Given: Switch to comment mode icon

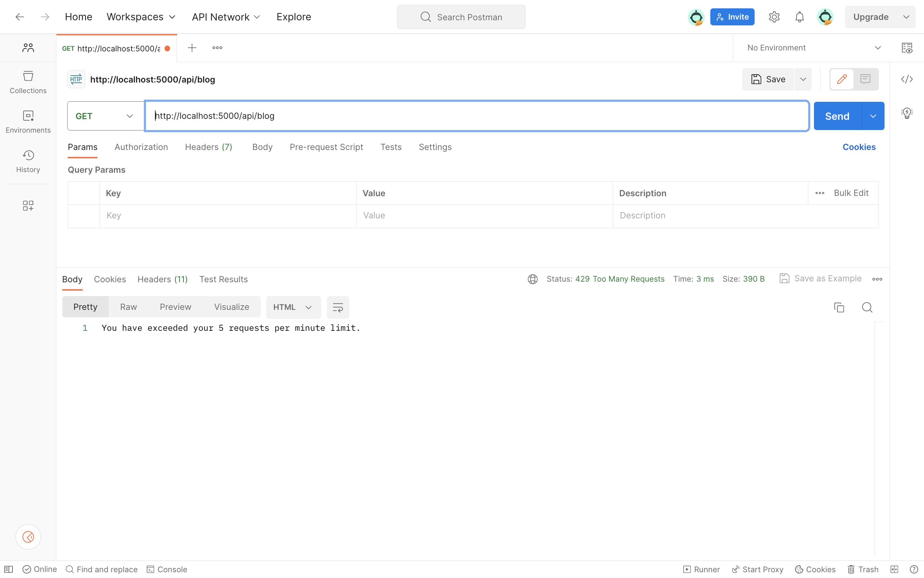Looking at the screenshot, I should 865,79.
